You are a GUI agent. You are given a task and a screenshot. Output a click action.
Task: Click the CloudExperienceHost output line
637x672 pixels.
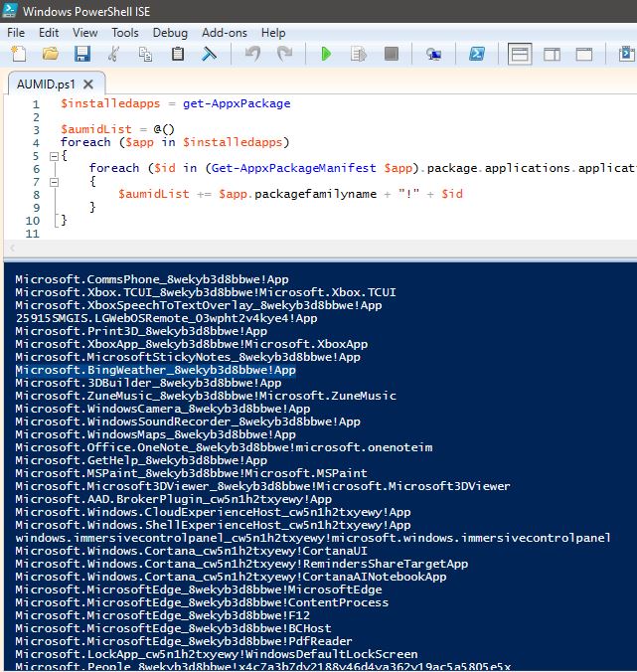pos(213,512)
